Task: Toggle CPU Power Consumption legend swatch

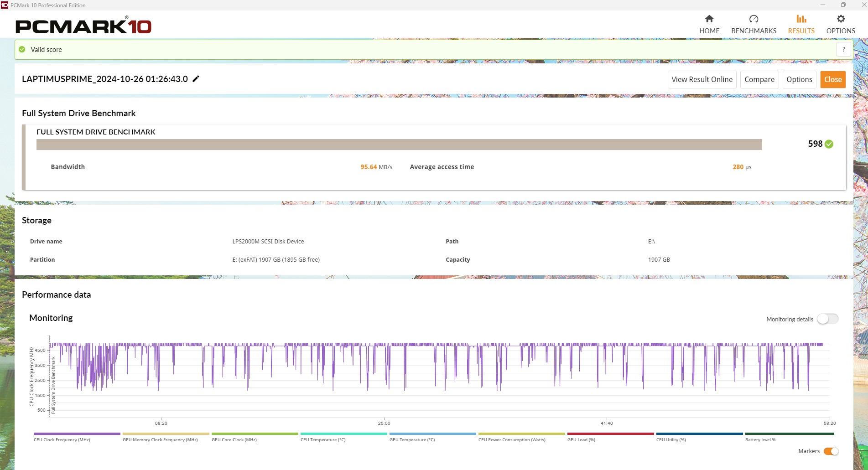Action: (x=522, y=434)
